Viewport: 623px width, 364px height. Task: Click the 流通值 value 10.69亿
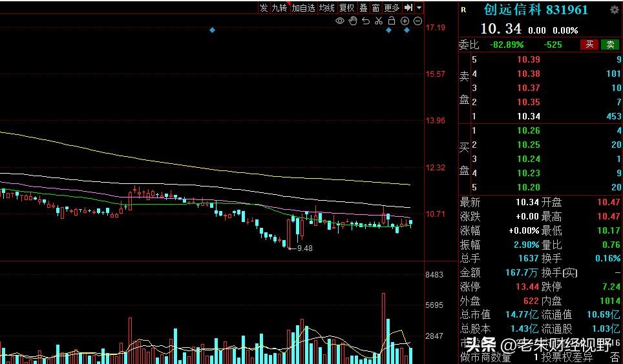(604, 315)
